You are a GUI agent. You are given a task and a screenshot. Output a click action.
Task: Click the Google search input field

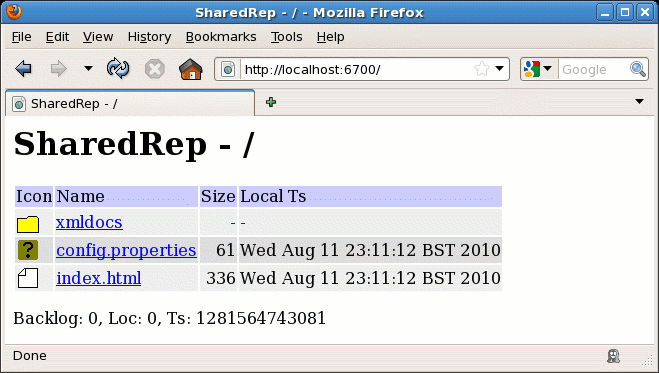593,69
